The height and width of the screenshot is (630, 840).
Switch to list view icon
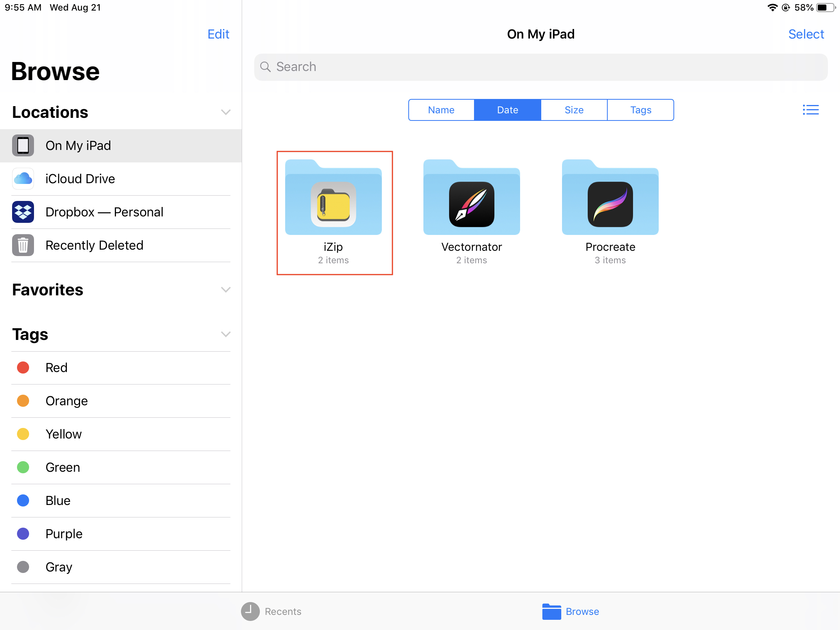click(811, 110)
